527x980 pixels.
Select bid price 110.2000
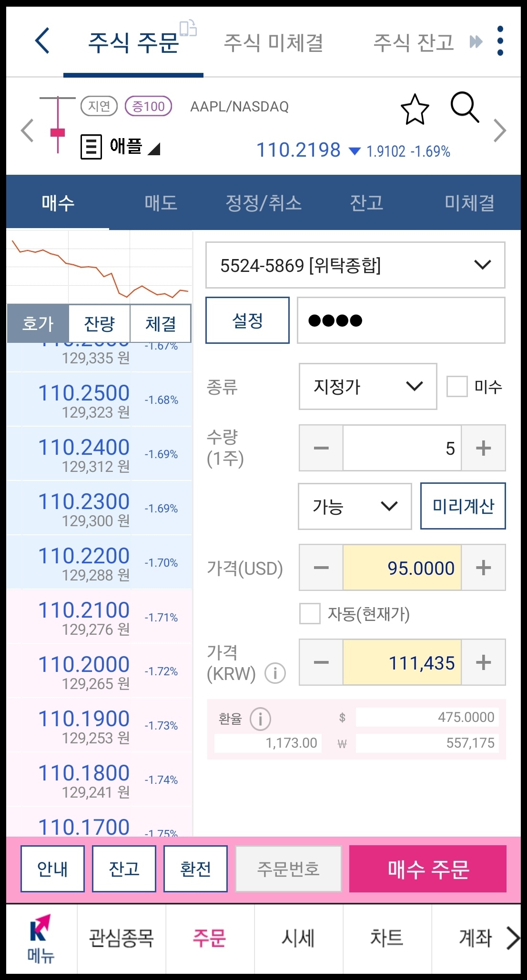click(x=99, y=670)
